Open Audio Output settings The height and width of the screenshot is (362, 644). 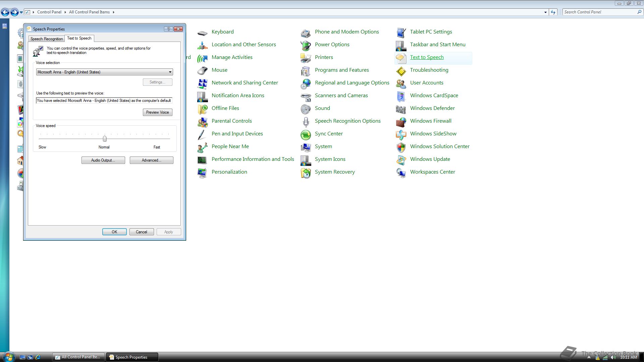click(103, 160)
